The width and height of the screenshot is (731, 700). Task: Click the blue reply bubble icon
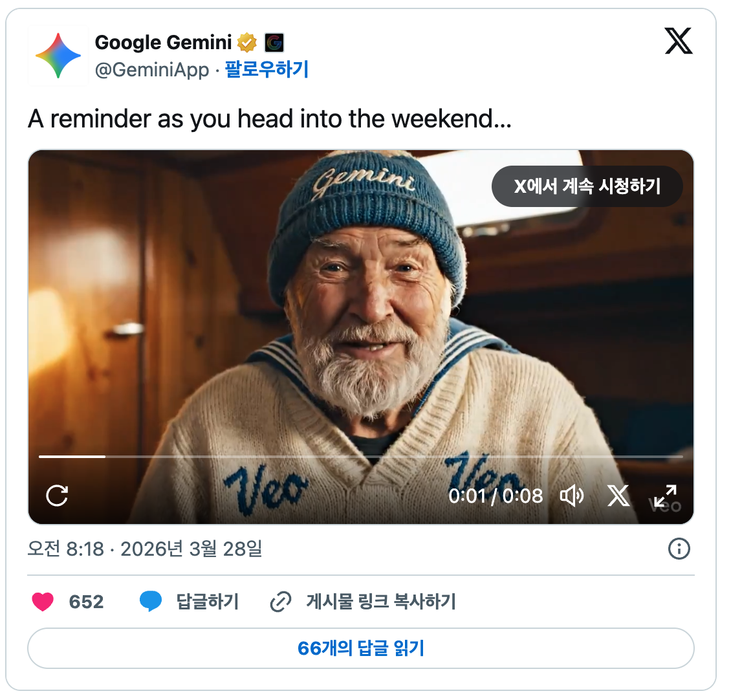pyautogui.click(x=151, y=601)
